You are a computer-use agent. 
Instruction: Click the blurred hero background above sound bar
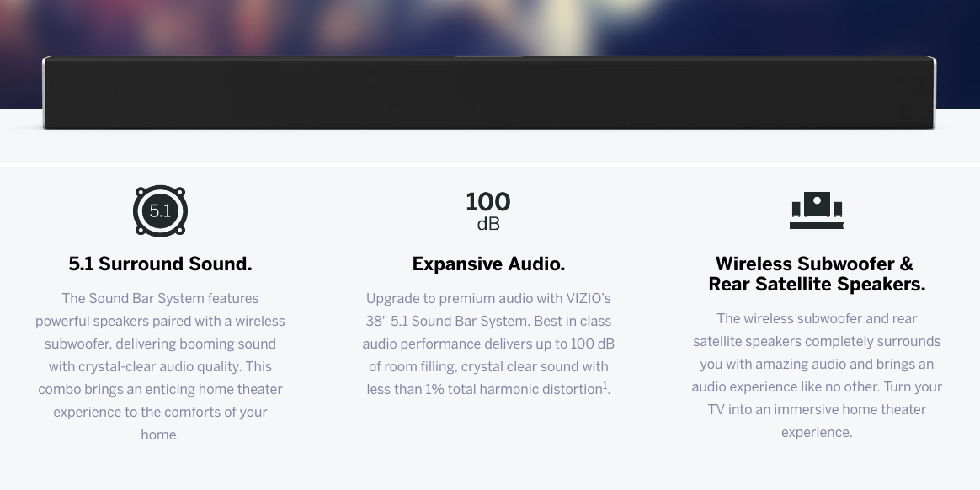click(488, 25)
